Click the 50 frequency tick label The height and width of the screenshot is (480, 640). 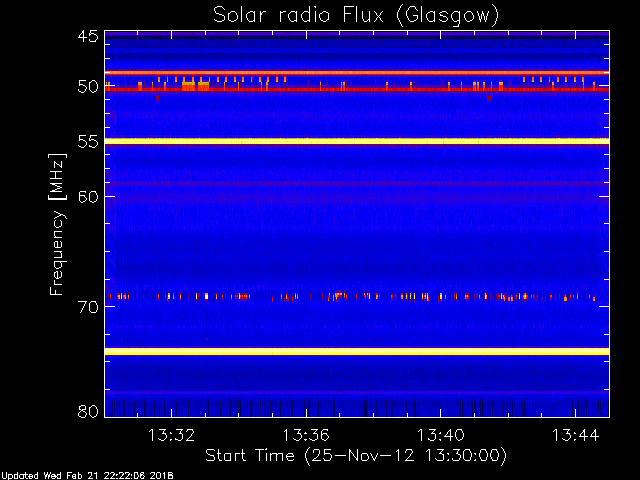(88, 87)
